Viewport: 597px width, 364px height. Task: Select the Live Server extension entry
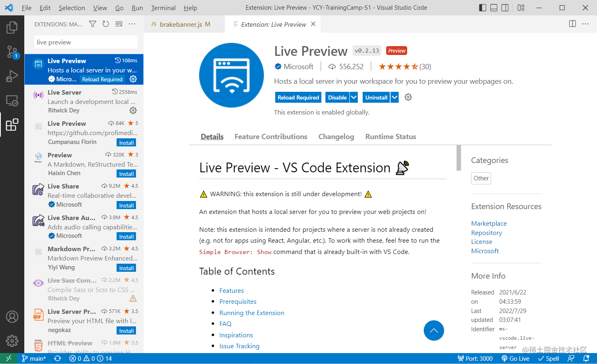point(84,101)
